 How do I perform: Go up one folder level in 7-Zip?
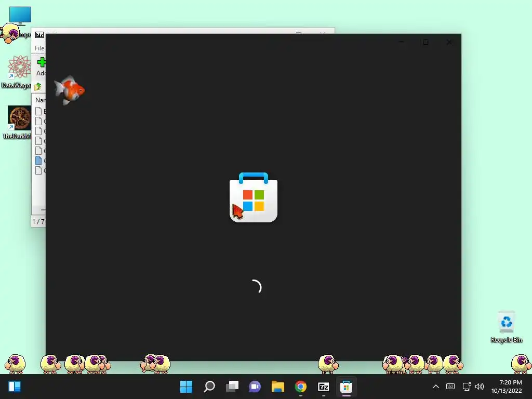[x=38, y=87]
